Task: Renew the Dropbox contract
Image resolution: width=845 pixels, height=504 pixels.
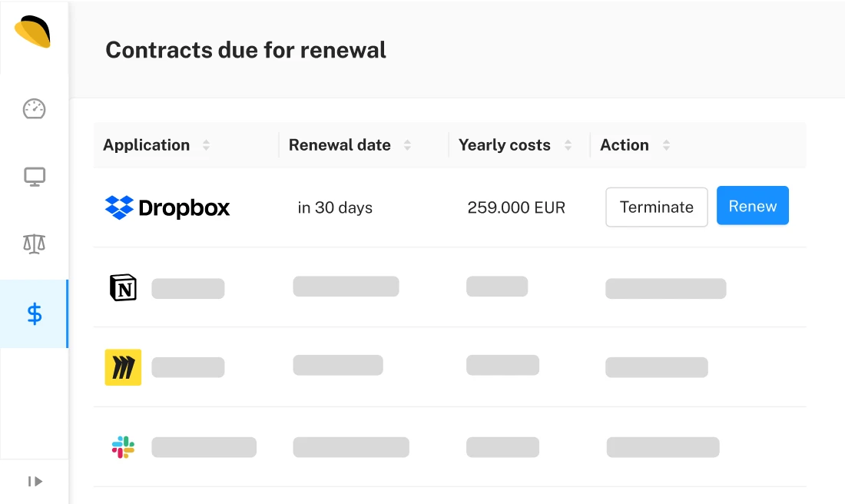Action: coord(752,205)
